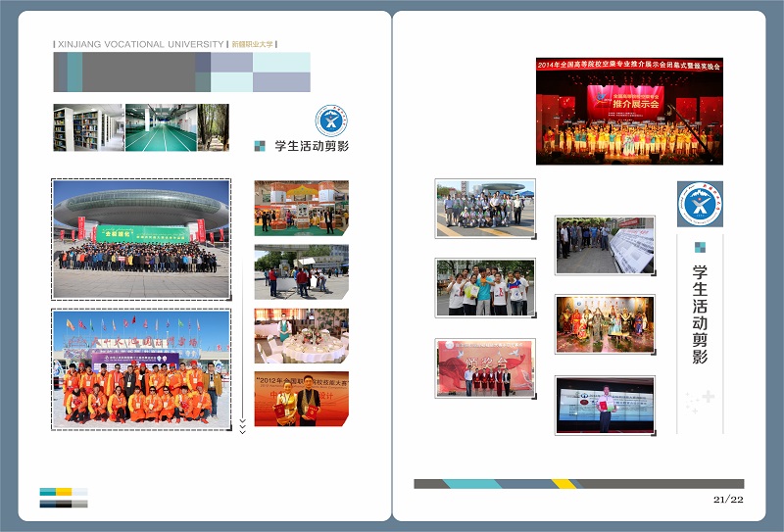Click the vertical 学生活动剪影 title on right page

(x=700, y=314)
